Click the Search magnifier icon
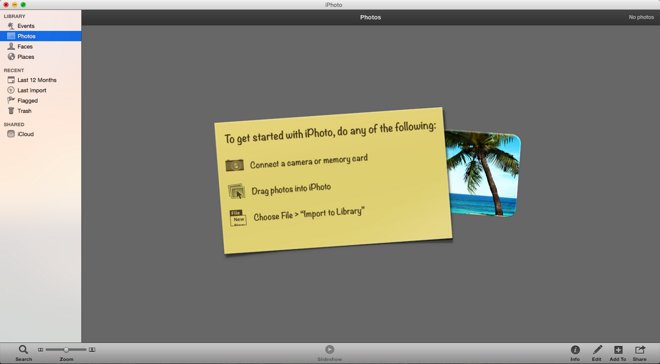The width and height of the screenshot is (660, 364). coord(23,349)
